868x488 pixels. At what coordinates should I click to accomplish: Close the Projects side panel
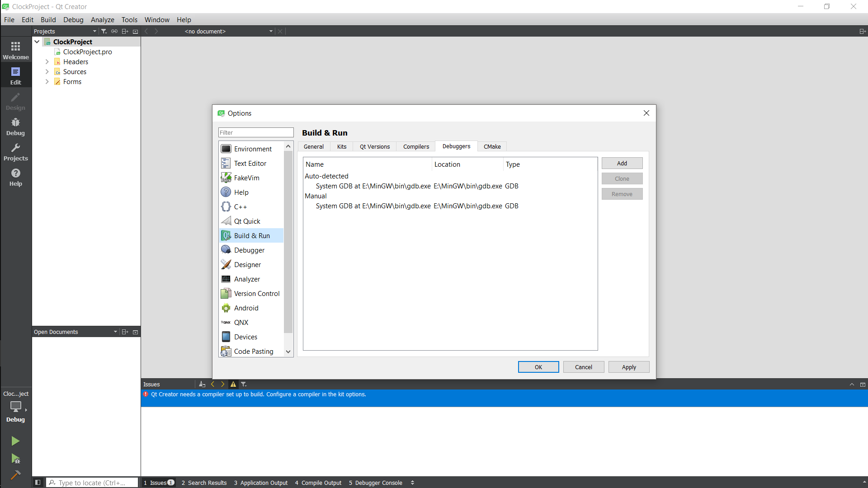click(x=135, y=31)
